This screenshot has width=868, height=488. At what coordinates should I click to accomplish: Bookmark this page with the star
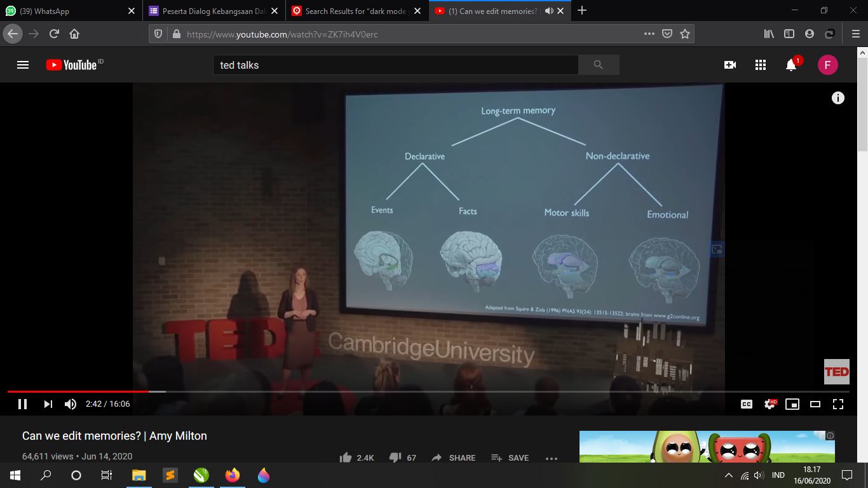coord(685,34)
